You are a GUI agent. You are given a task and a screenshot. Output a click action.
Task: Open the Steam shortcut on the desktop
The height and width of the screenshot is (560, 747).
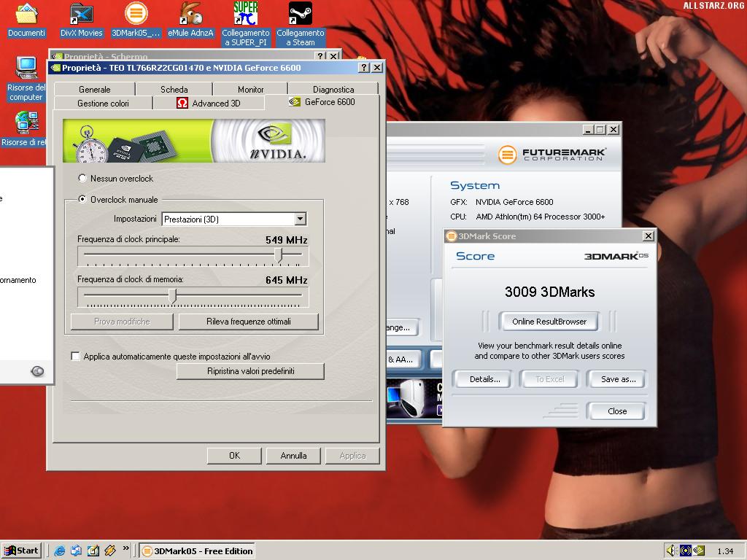301,24
